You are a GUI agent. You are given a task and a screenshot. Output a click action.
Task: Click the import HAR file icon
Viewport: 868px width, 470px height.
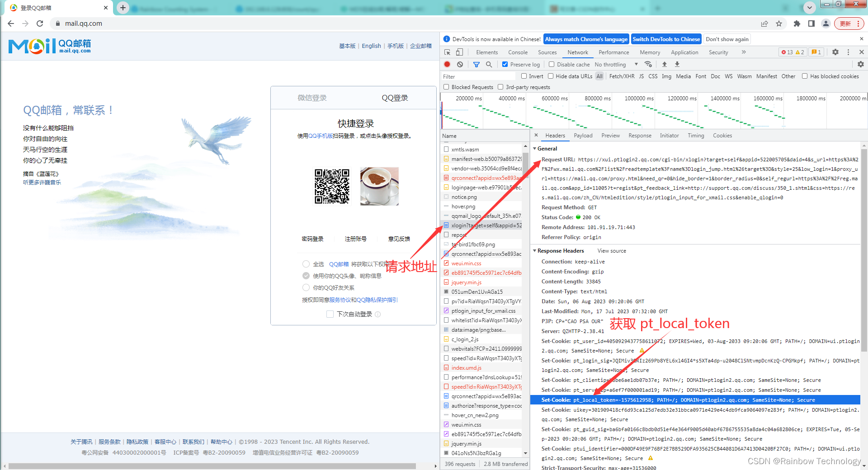(664, 64)
